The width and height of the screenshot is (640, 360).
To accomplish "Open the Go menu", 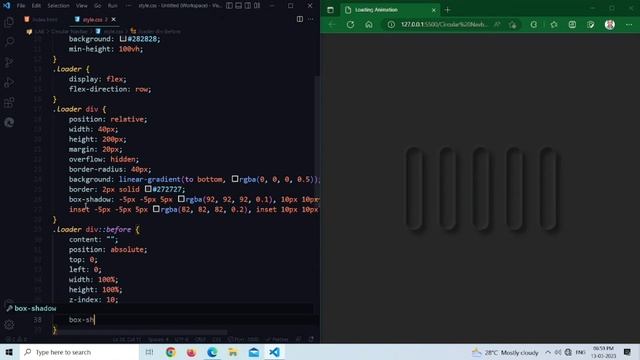I will [98, 6].
